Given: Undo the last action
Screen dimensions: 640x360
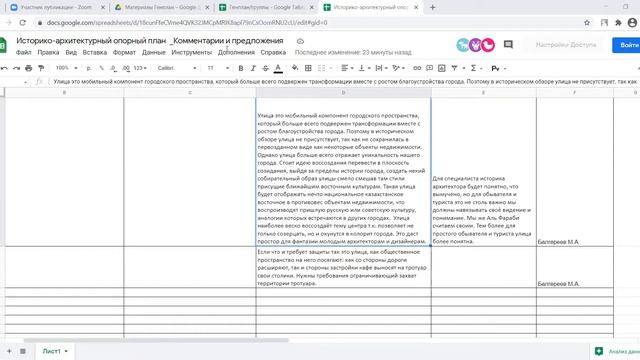Looking at the screenshot, I should pos(4,68).
